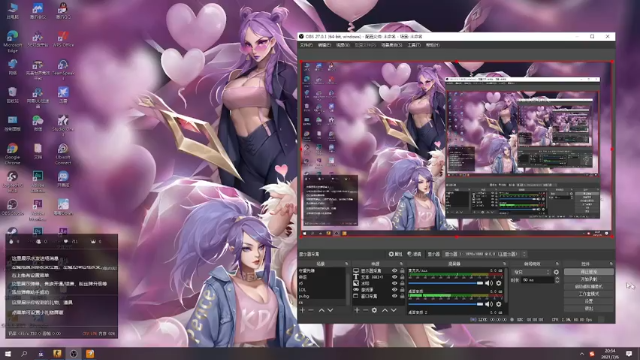Open the Settings button in Controls
Screen dimensions: 640x360
[589, 301]
